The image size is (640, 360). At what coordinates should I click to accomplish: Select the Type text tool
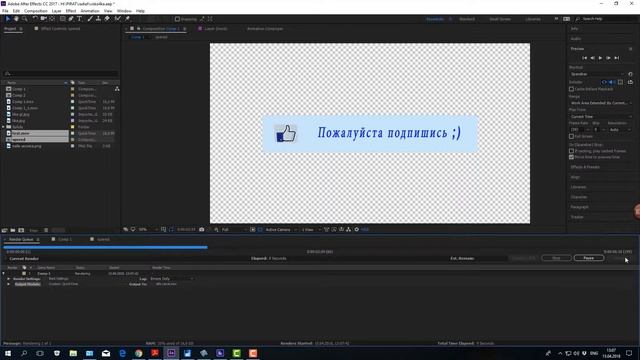click(x=80, y=19)
